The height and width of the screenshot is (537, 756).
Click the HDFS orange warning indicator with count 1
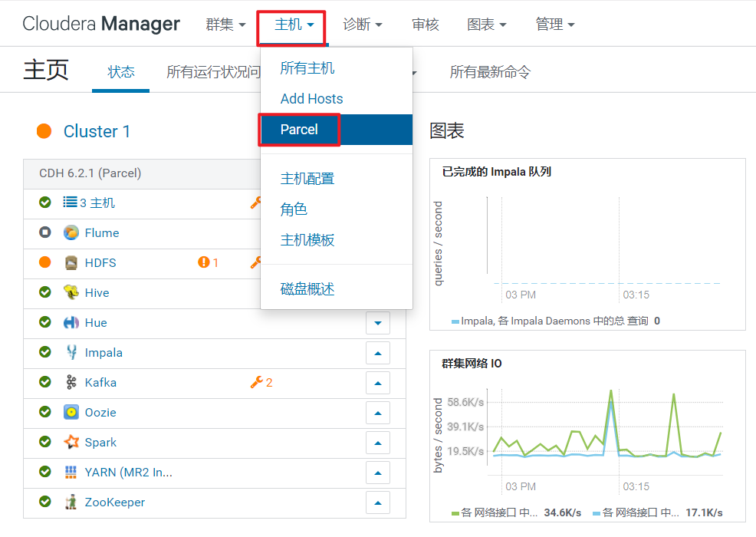tap(208, 262)
